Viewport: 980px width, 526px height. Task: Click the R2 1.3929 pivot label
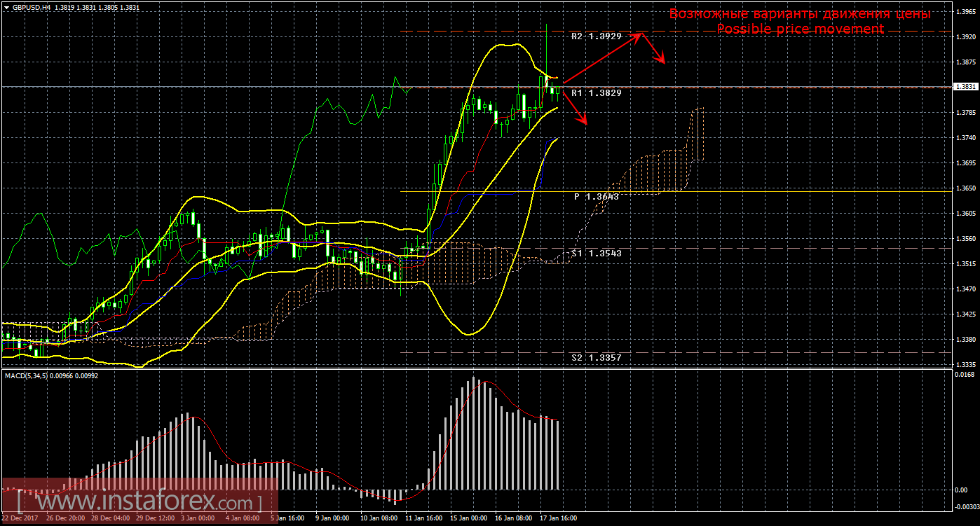(596, 36)
